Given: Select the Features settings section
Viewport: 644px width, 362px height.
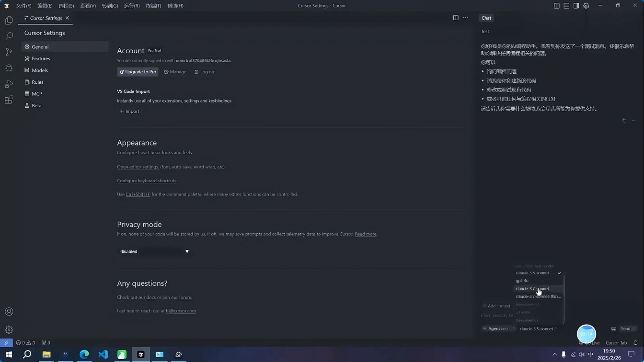Looking at the screenshot, I should 65,58.
